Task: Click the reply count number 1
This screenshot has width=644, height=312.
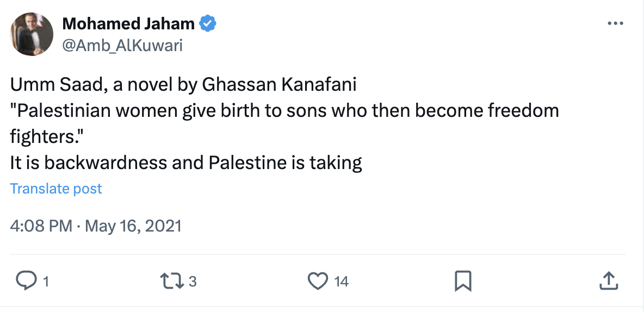Action: pyautogui.click(x=46, y=281)
